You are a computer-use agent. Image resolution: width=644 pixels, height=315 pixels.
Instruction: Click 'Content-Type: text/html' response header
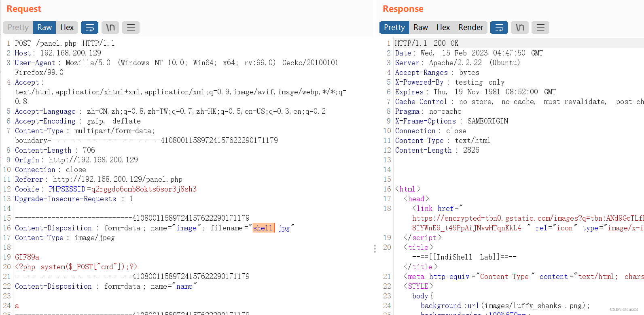443,140
